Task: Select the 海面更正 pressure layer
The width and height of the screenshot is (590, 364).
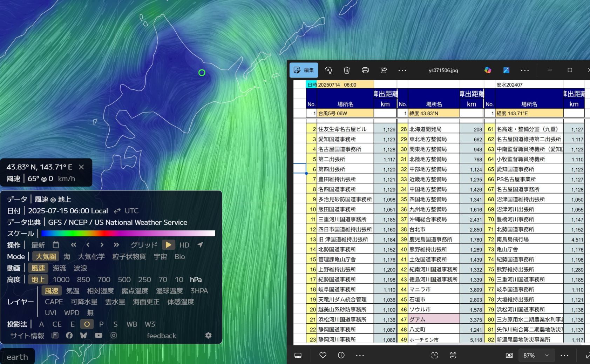Action: click(146, 302)
